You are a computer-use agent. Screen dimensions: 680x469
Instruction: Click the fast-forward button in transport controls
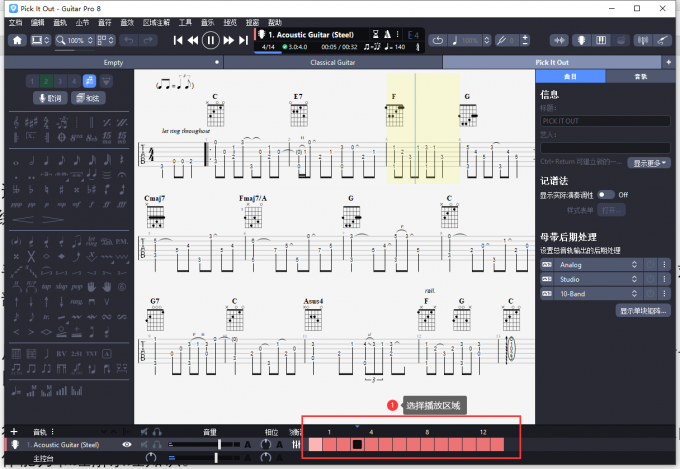click(x=228, y=40)
